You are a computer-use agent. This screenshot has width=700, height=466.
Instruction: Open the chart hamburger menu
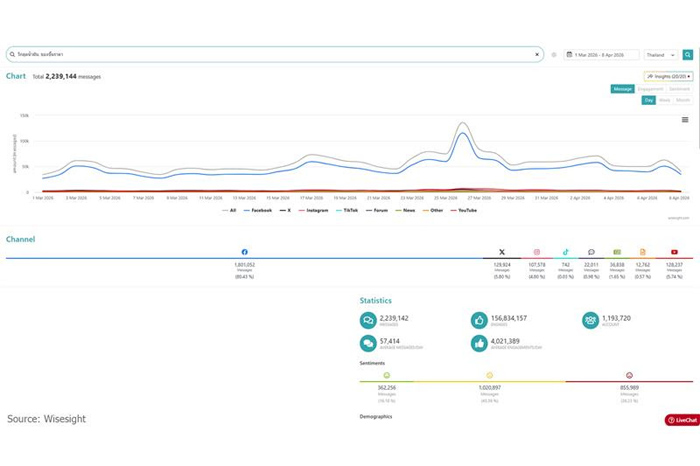[x=685, y=119]
